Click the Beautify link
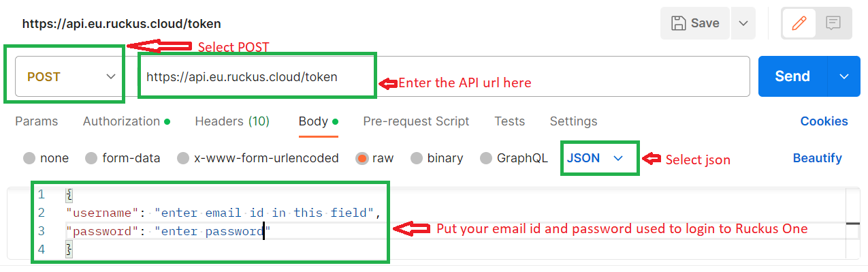This screenshot has width=868, height=272. click(x=817, y=158)
